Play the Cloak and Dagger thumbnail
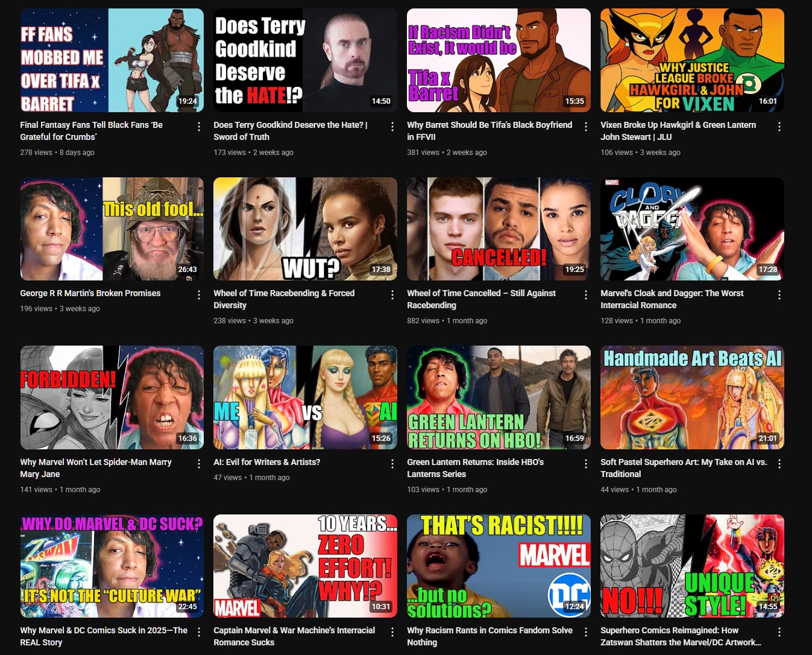This screenshot has width=812, height=655. (x=693, y=229)
